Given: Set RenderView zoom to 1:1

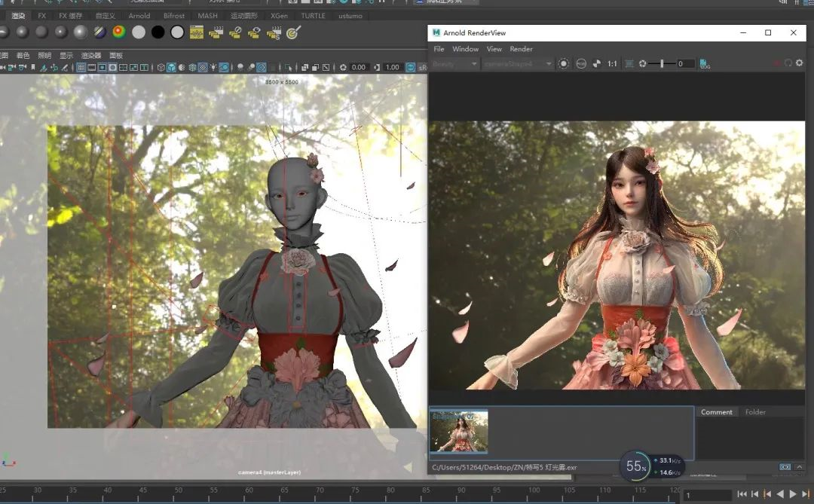Looking at the screenshot, I should [613, 64].
